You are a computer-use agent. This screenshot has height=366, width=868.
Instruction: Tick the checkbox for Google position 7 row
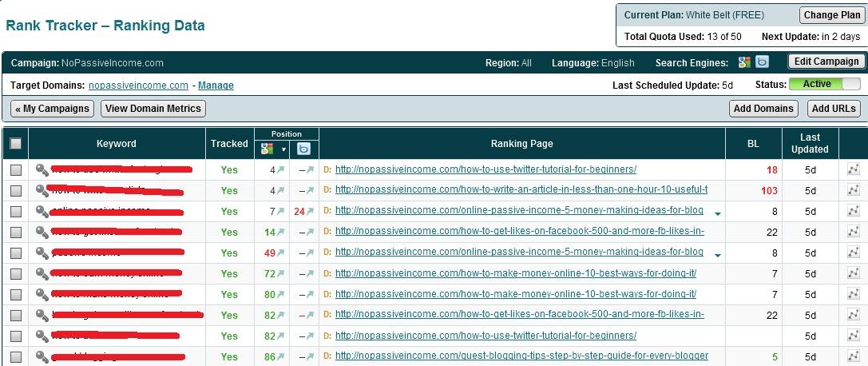coord(16,212)
